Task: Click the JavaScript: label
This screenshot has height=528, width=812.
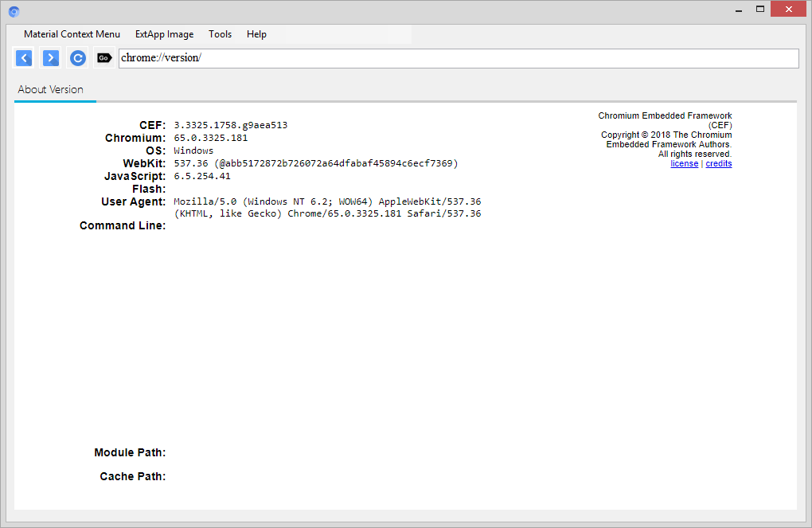Action: 135,176
